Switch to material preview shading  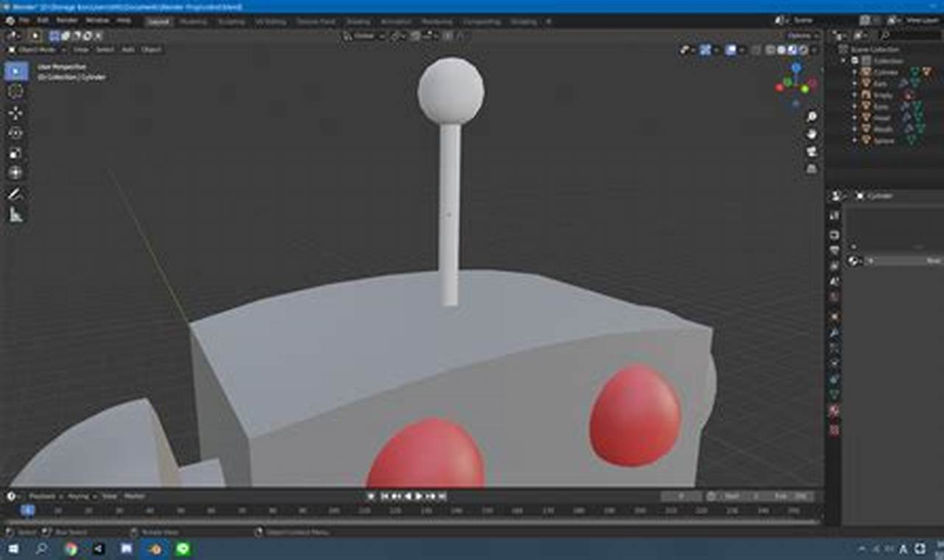point(791,50)
